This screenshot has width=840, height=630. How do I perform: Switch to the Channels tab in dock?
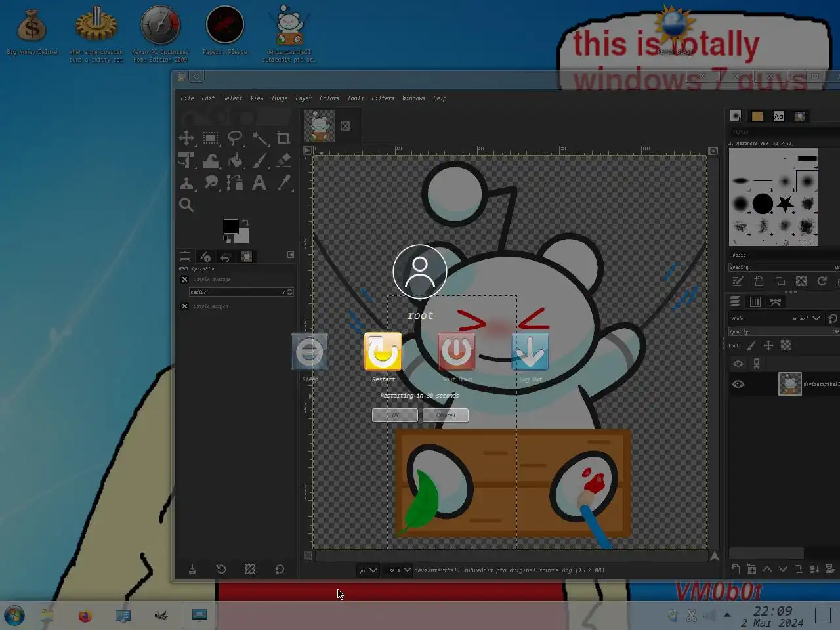tap(755, 302)
